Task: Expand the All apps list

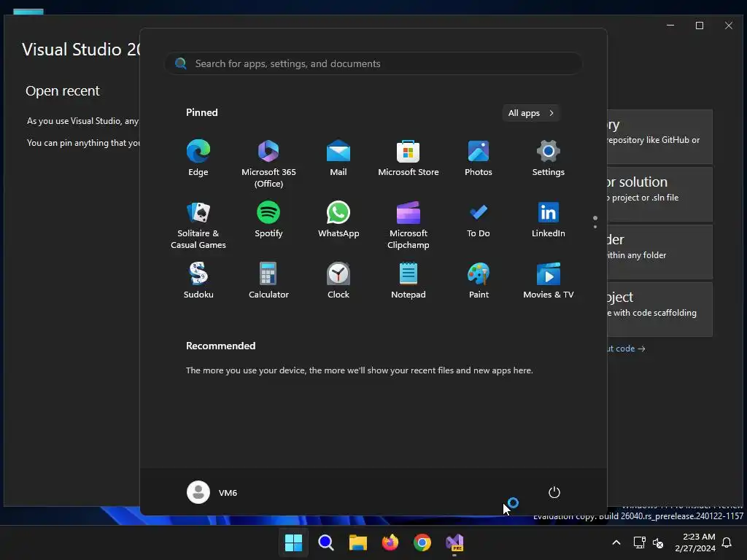Action: [531, 113]
